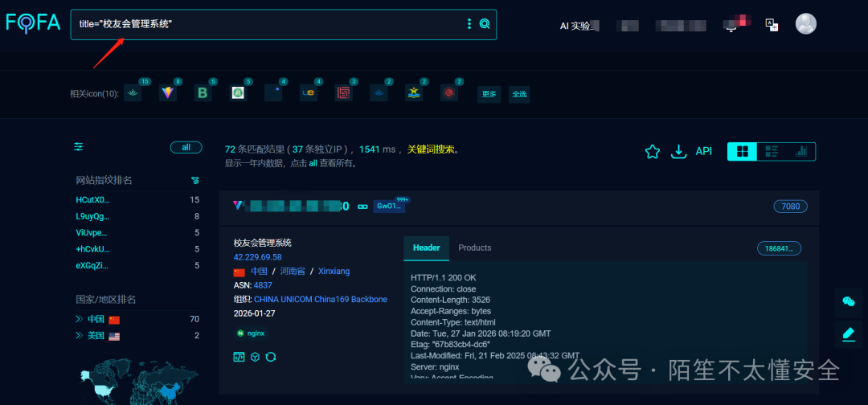Select fingerprint +hCvkU... entry
This screenshot has height=405, width=868.
[x=92, y=250]
